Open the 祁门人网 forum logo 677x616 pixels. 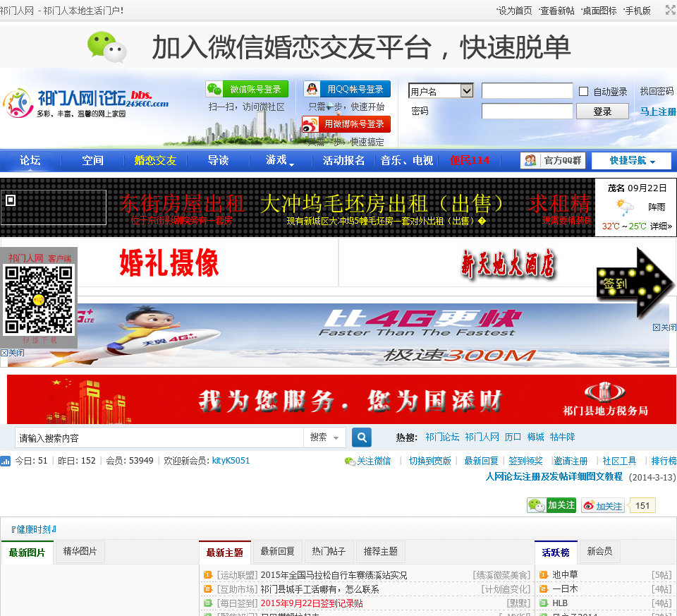coord(85,103)
